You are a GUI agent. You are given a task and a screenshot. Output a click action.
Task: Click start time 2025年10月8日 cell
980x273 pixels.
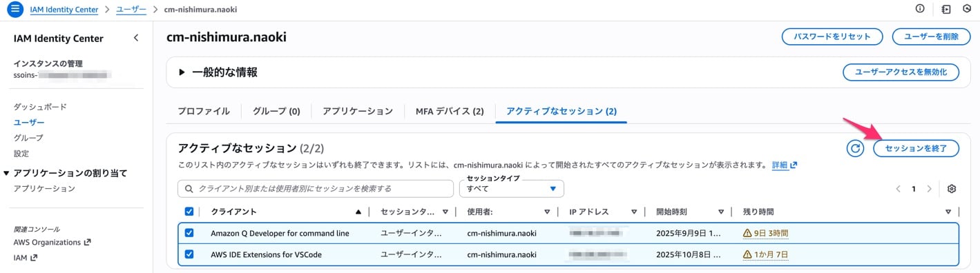[x=689, y=254]
